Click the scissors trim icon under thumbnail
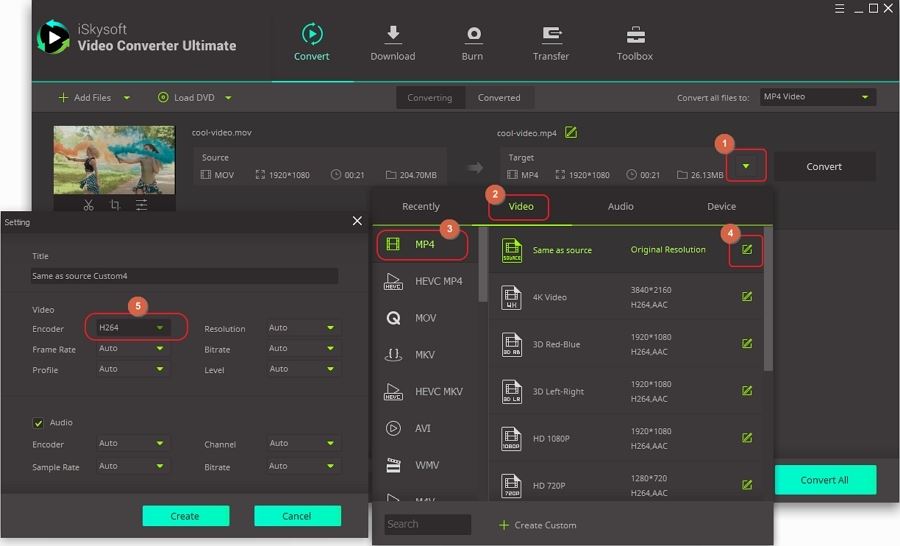 tap(88, 205)
